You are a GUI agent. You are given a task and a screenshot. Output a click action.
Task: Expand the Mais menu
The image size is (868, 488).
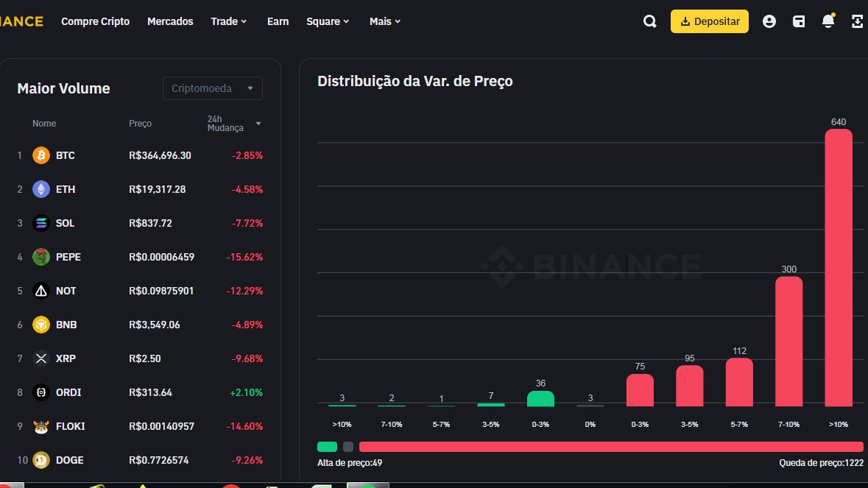point(385,21)
